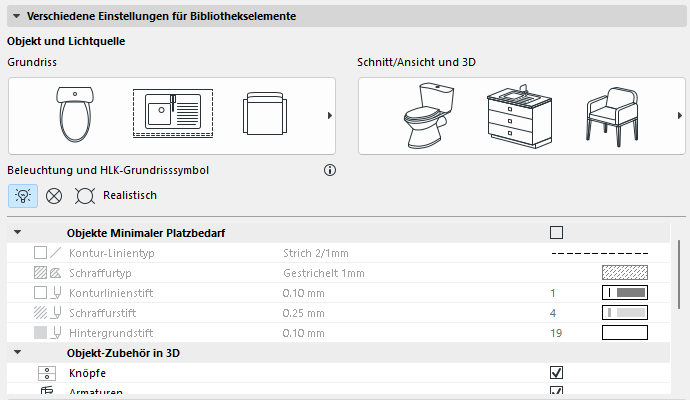The width and height of the screenshot is (690, 400).
Task: Collapse the Objekte Minimaler Platzbedarf group
Action: coord(17,233)
